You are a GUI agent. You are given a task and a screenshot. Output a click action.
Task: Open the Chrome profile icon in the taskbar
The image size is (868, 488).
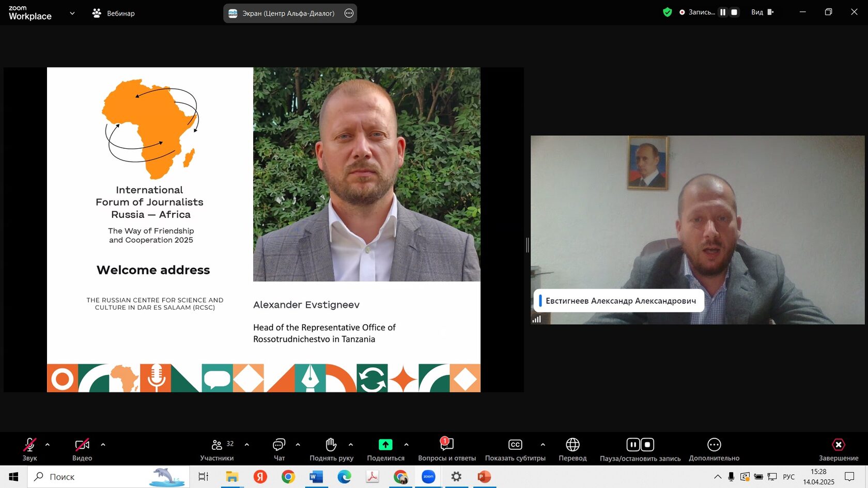click(400, 477)
